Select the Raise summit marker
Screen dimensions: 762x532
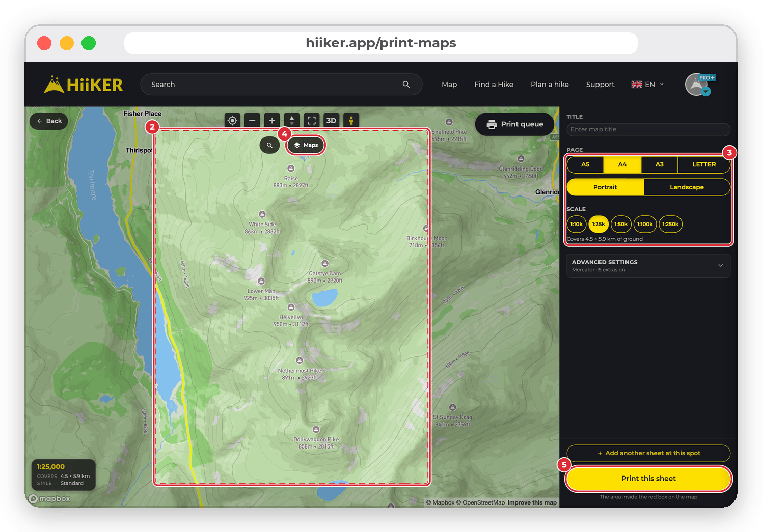291,168
